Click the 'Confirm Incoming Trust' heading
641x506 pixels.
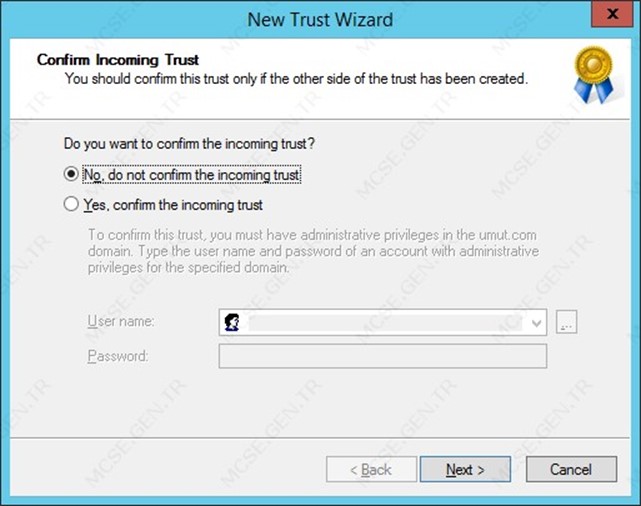coord(118,60)
